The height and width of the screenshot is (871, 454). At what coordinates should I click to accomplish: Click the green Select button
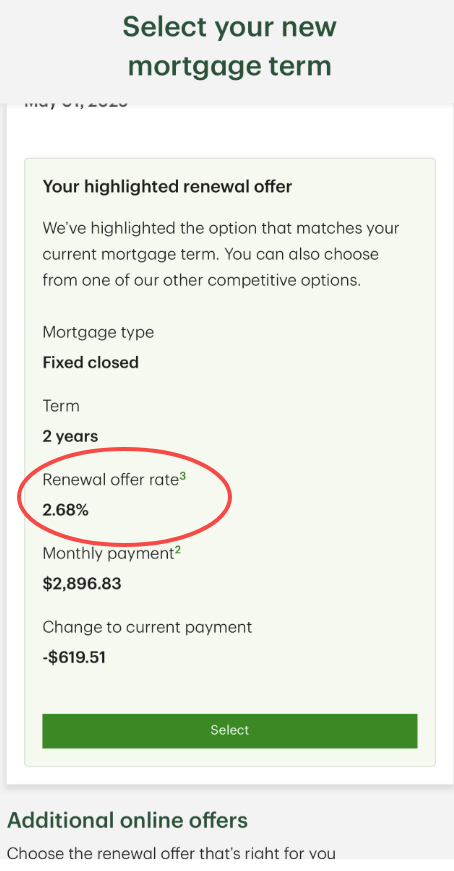(x=230, y=730)
